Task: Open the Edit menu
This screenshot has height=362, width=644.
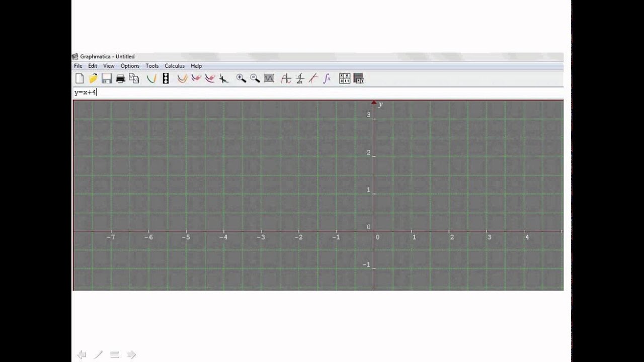Action: (x=93, y=66)
